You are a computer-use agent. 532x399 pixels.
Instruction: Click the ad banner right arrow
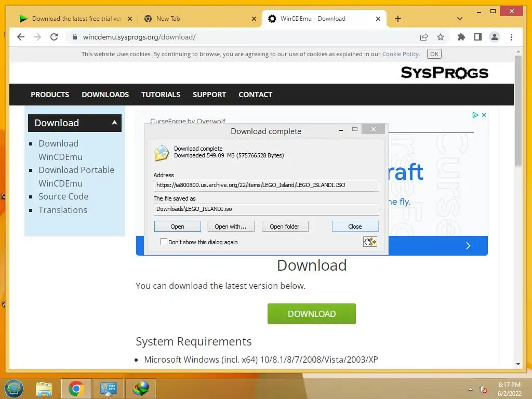point(468,246)
